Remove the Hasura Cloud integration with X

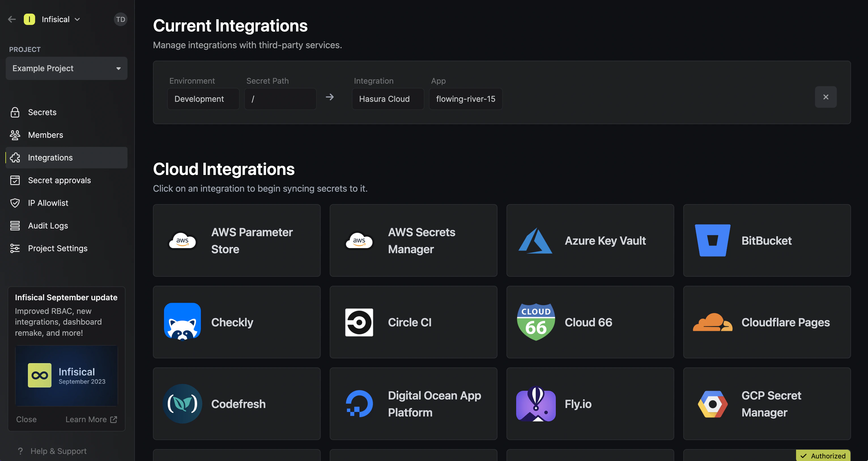pyautogui.click(x=826, y=97)
